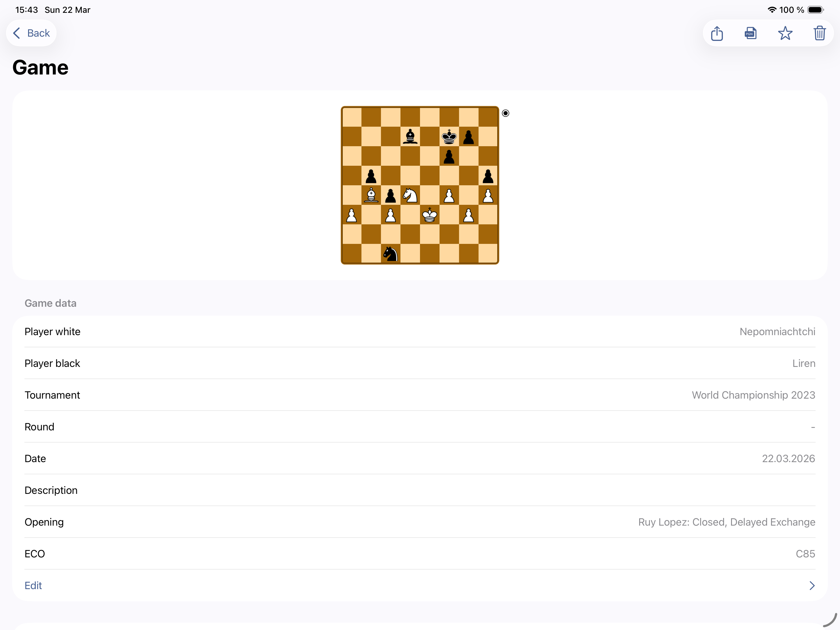Click the black-to-move indicator dot

coord(505,113)
